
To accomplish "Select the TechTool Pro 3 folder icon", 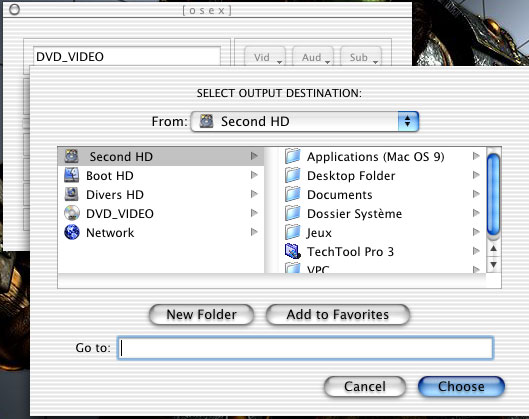I will [x=293, y=251].
